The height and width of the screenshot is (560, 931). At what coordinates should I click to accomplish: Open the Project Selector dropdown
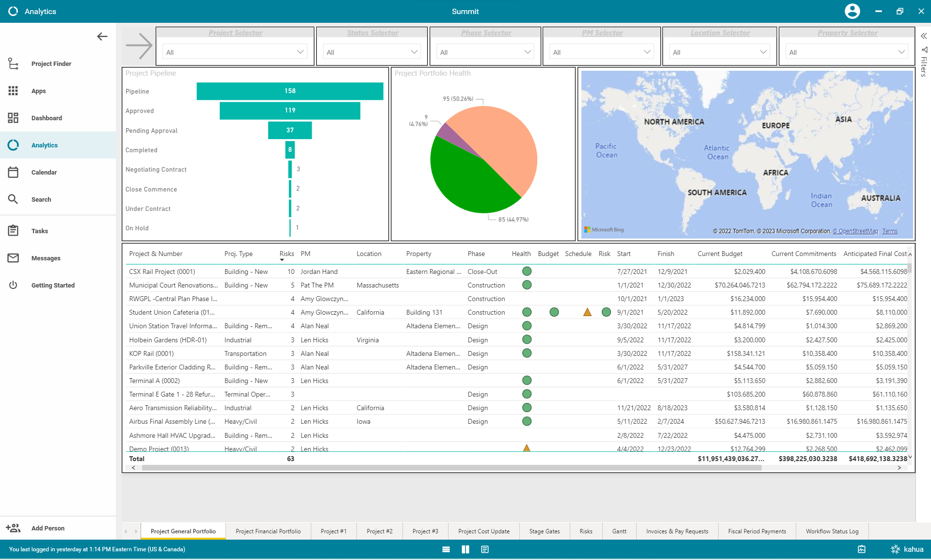pos(235,52)
